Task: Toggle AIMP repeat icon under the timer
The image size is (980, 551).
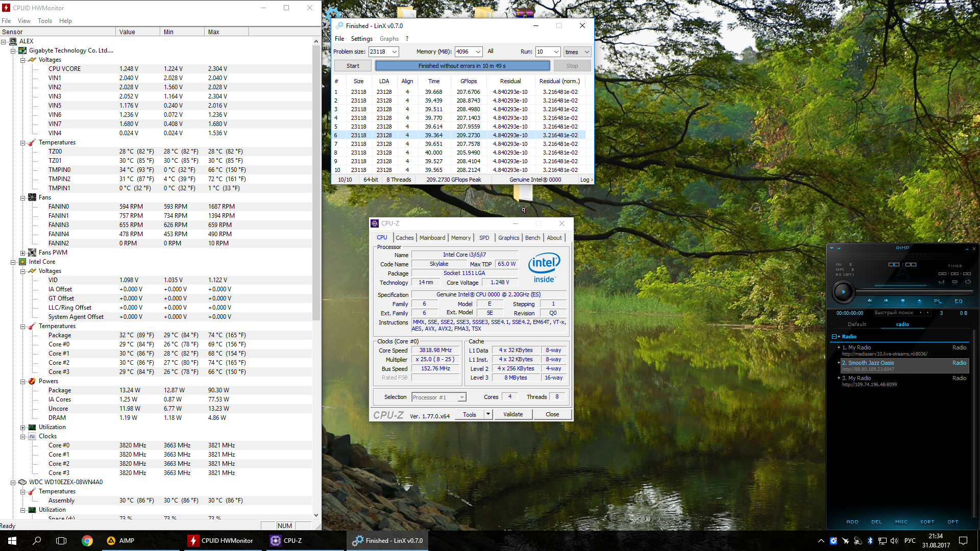Action: [968, 282]
